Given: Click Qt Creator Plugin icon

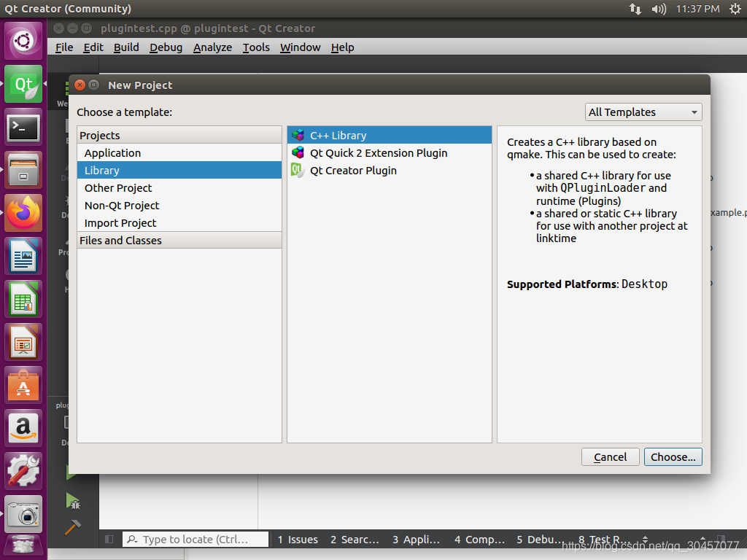Looking at the screenshot, I should tap(298, 171).
